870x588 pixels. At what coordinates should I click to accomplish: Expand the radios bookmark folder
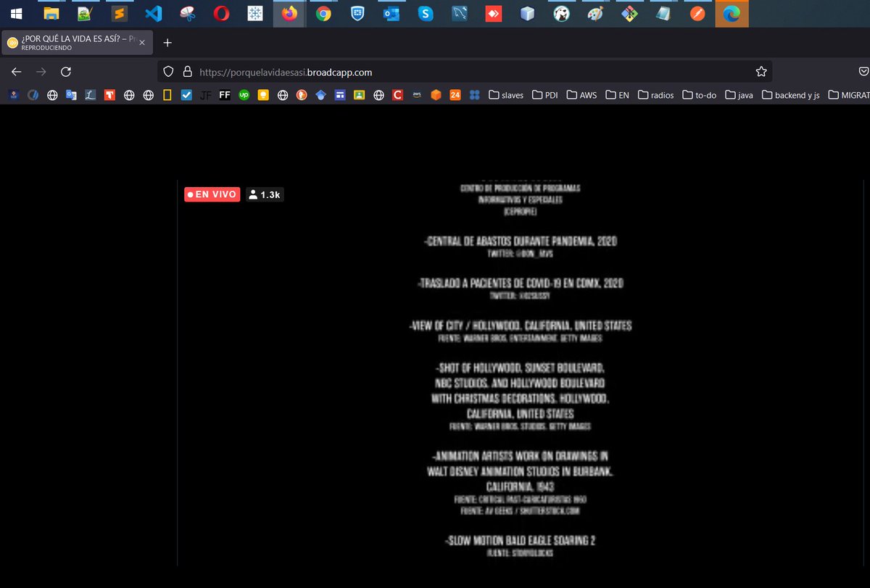coord(656,95)
